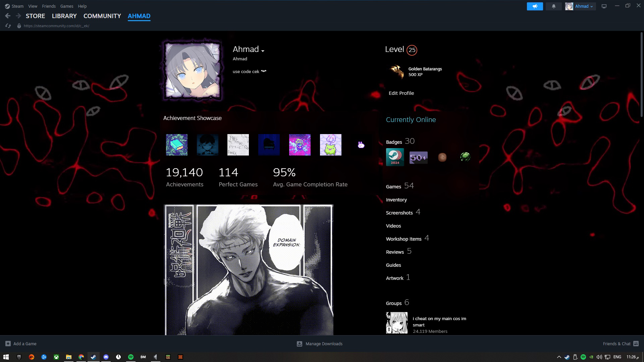Open the notifications bell
The width and height of the screenshot is (644, 362).
coord(554,6)
